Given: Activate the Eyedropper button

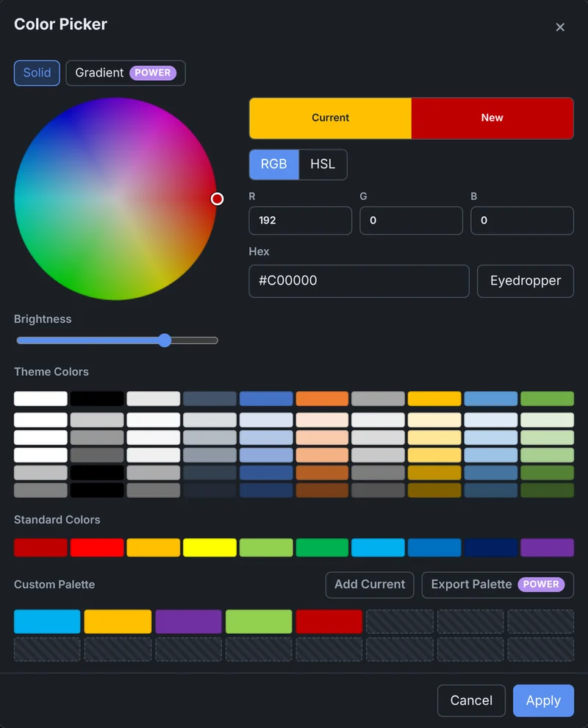Looking at the screenshot, I should (x=526, y=281).
